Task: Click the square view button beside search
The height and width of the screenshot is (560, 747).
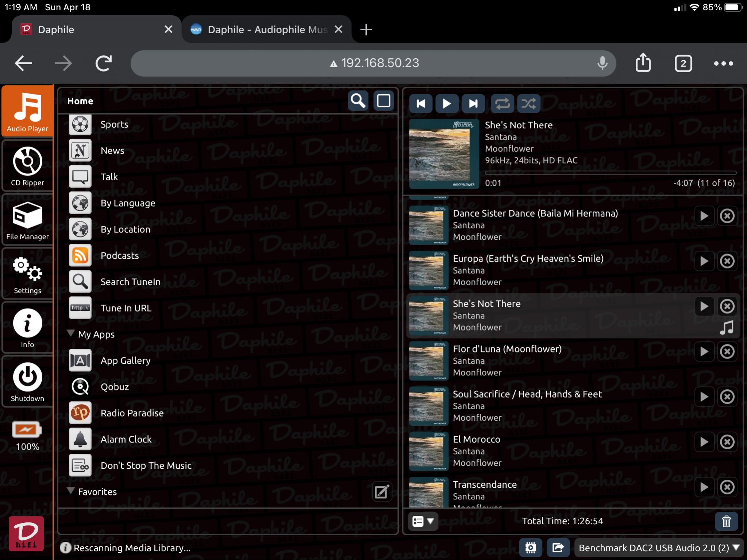Action: click(384, 101)
